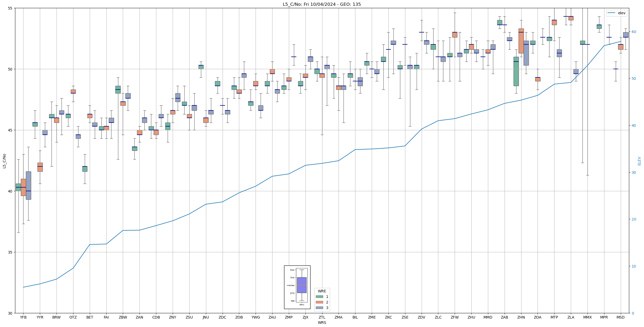The image size is (644, 327).
Task: Click the ZMA x-axis label
Action: coord(339,317)
